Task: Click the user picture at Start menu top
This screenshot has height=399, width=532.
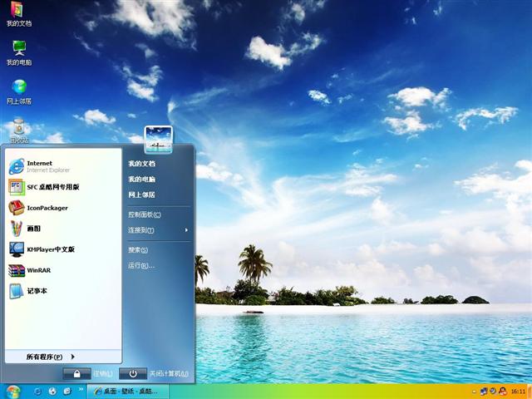Action: pyautogui.click(x=158, y=140)
